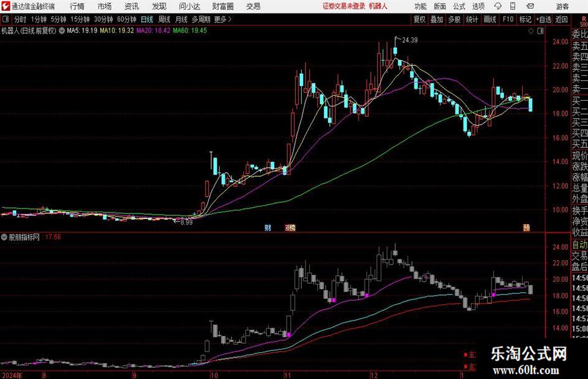Click MA5: 19.19 value label
The width and height of the screenshot is (588, 379).
point(82,30)
